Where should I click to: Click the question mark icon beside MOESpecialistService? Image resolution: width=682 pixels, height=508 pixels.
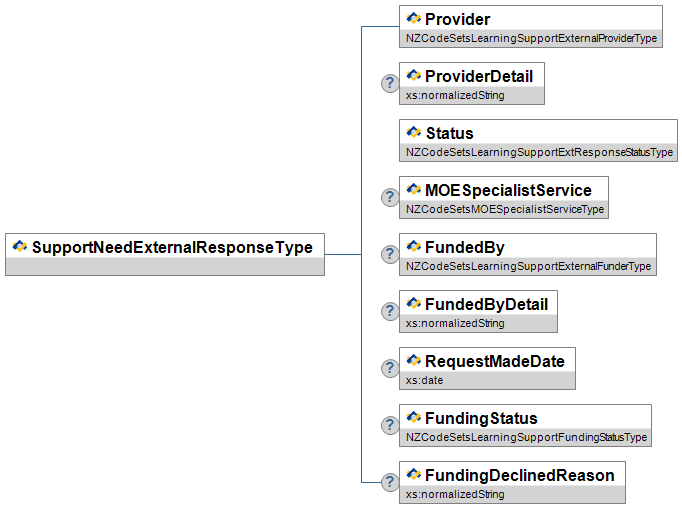390,197
